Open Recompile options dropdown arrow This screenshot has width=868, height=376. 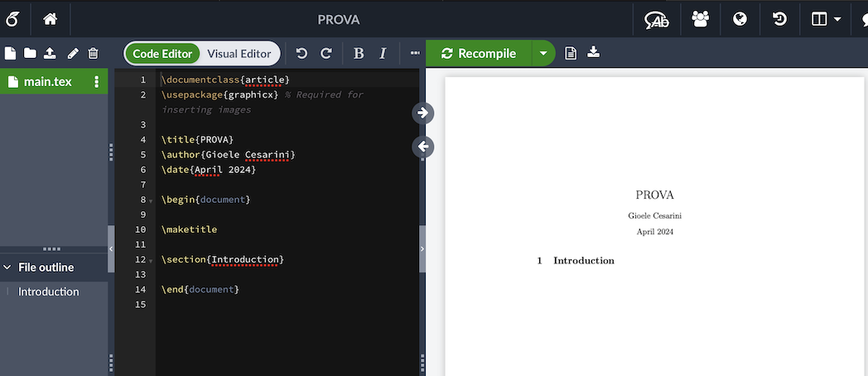coord(542,54)
